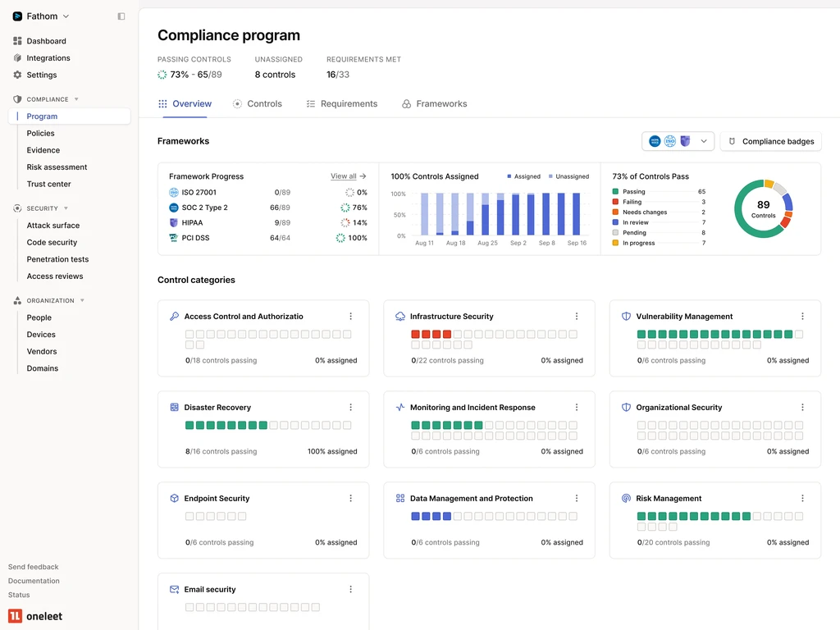Collapse the Compliance sidebar section
Screen dimensions: 840x630
coord(76,99)
